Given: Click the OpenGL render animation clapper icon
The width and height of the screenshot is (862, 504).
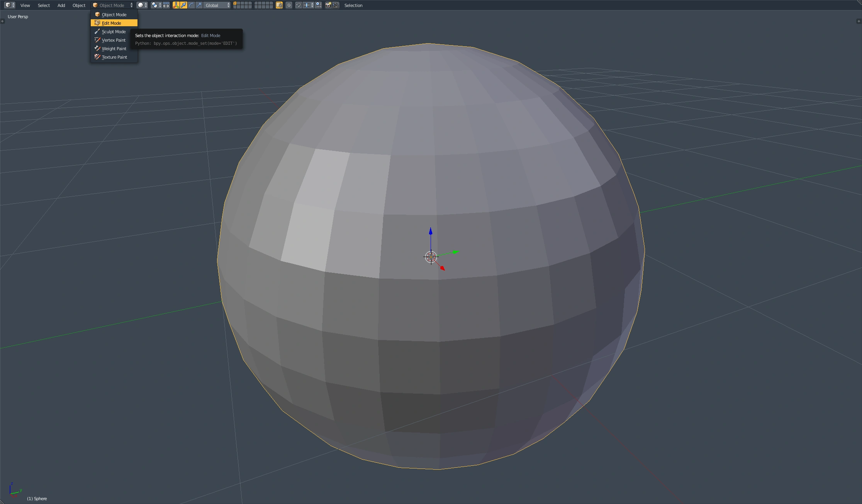Looking at the screenshot, I should [x=336, y=5].
